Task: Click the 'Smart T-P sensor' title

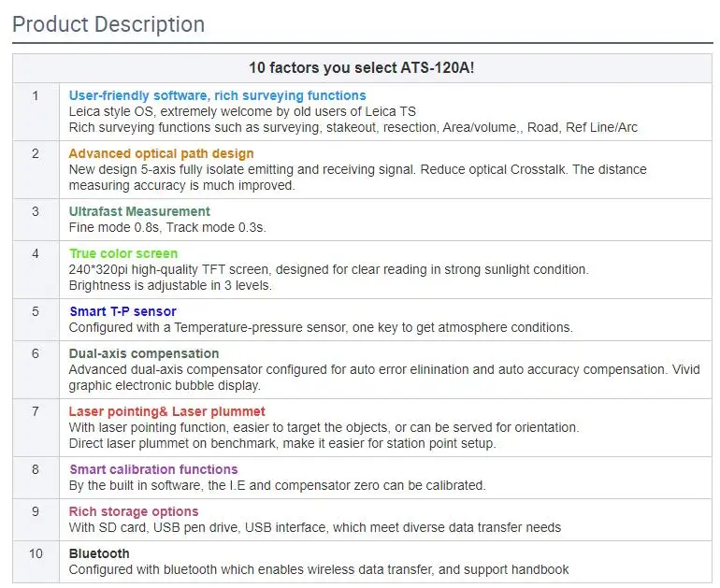Action: point(122,311)
